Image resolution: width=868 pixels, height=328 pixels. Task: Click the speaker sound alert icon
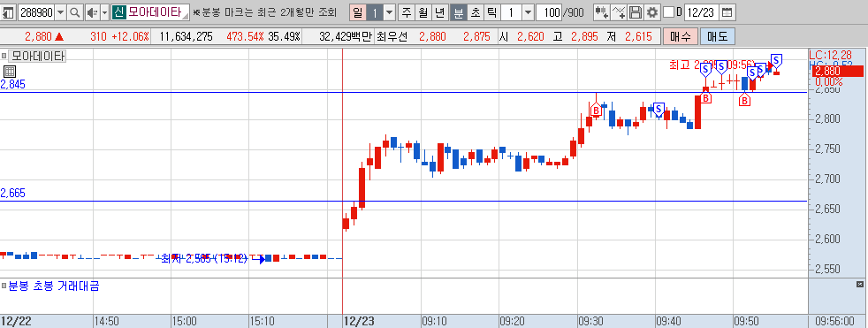92,11
